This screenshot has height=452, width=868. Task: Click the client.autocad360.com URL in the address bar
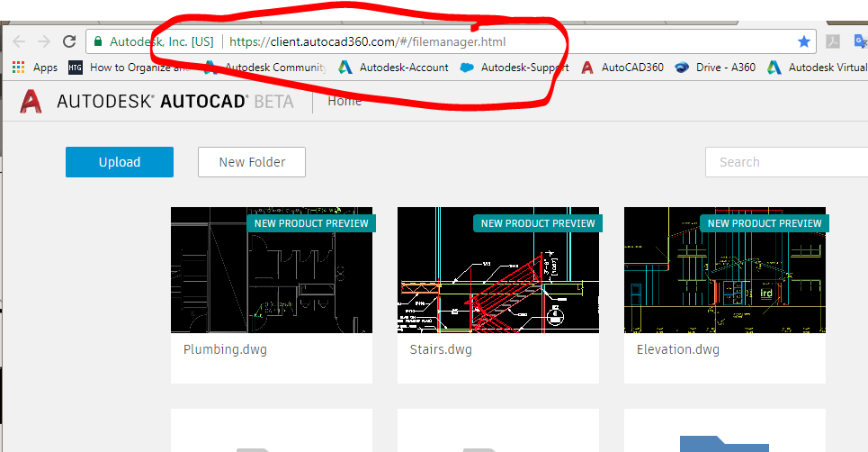click(x=367, y=41)
